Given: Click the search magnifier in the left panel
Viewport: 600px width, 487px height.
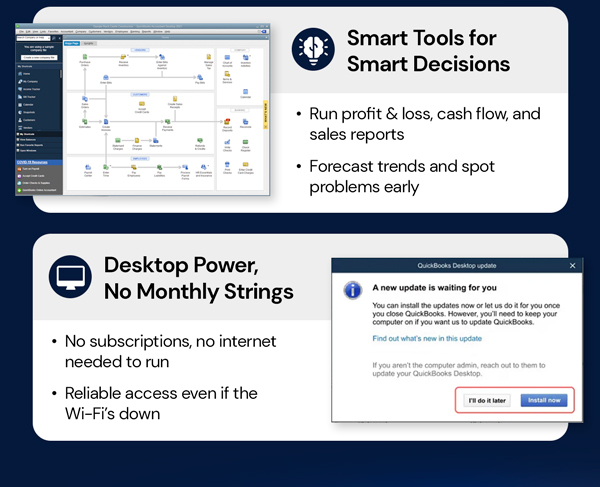Looking at the screenshot, I should click(54, 38).
